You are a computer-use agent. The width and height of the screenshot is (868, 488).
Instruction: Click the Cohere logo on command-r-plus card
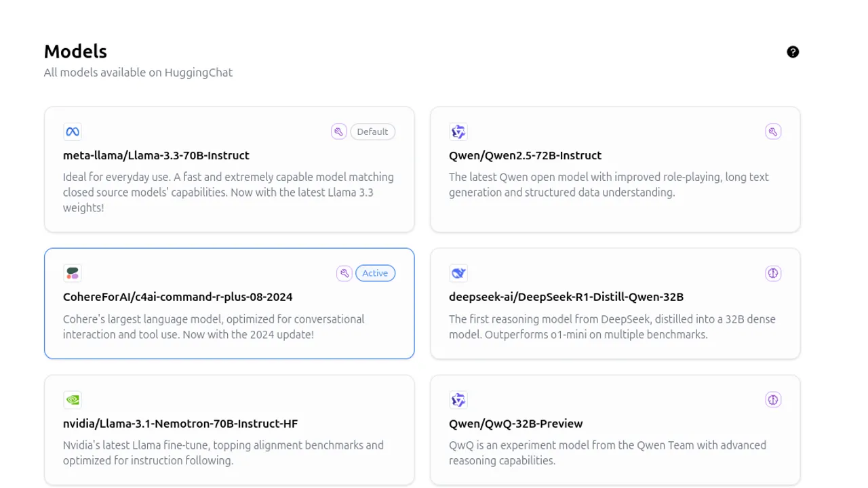tap(73, 273)
